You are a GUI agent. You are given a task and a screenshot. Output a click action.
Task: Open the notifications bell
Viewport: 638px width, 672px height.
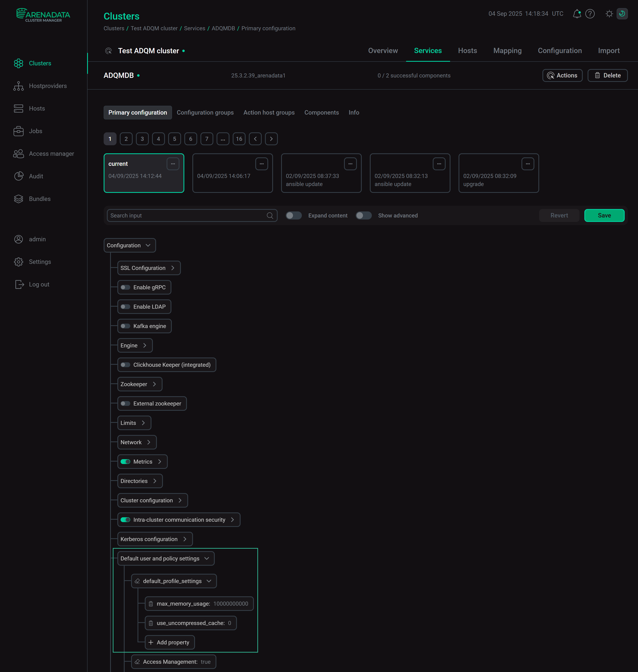click(577, 14)
